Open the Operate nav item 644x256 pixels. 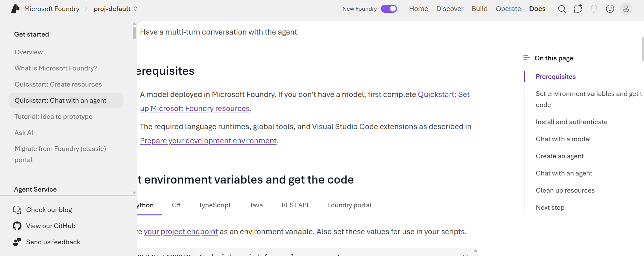(508, 9)
